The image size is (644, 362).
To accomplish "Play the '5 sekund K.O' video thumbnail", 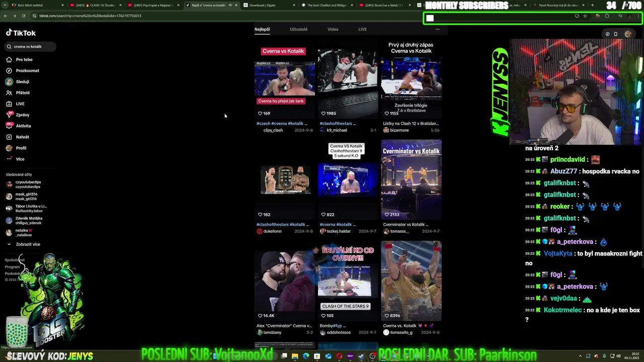I will pyautogui.click(x=348, y=180).
